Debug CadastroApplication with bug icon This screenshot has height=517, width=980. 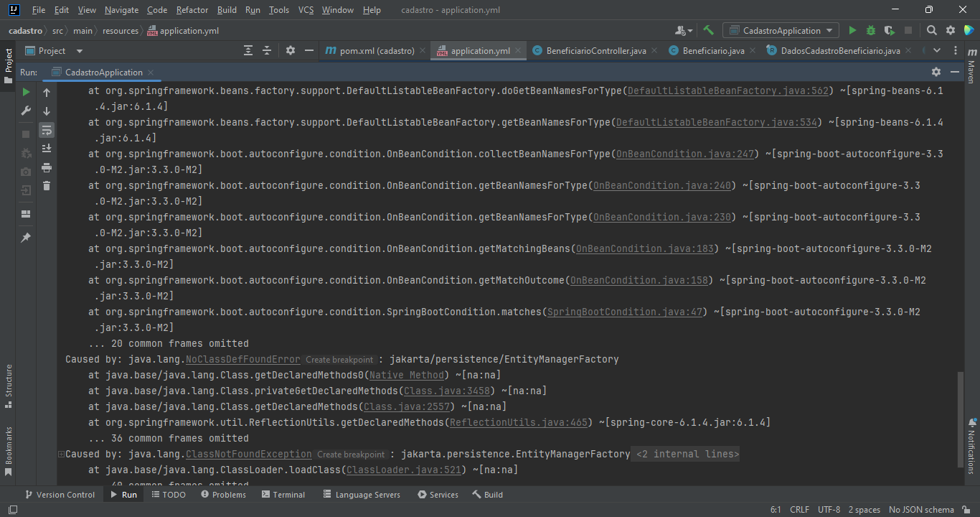pos(871,30)
